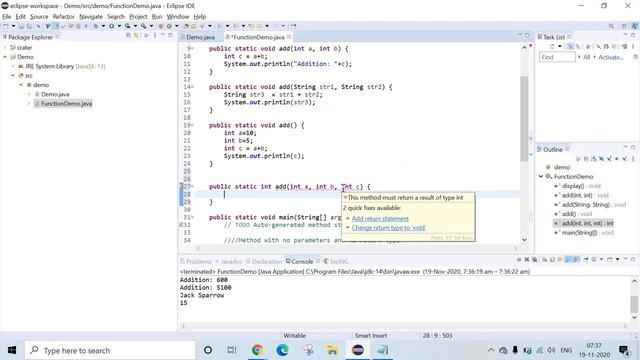The width and height of the screenshot is (640, 360).
Task: Collapse the demo package node
Action: coord(21,85)
